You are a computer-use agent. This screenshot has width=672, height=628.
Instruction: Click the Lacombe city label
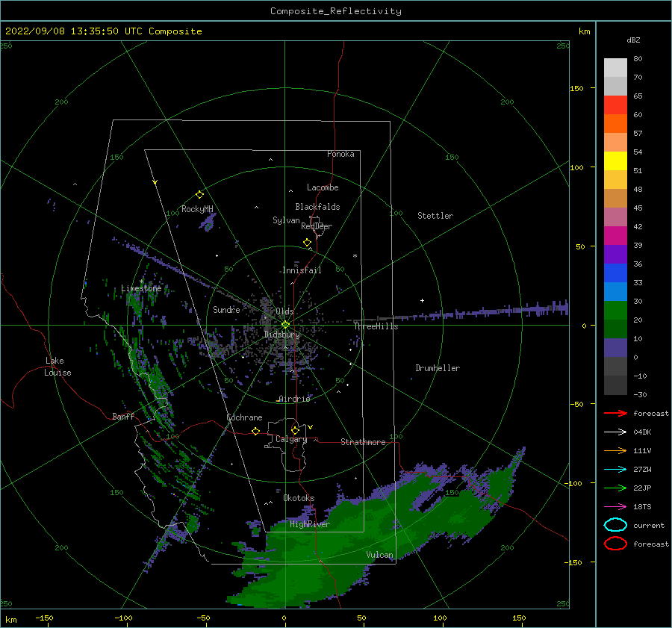coord(323,187)
